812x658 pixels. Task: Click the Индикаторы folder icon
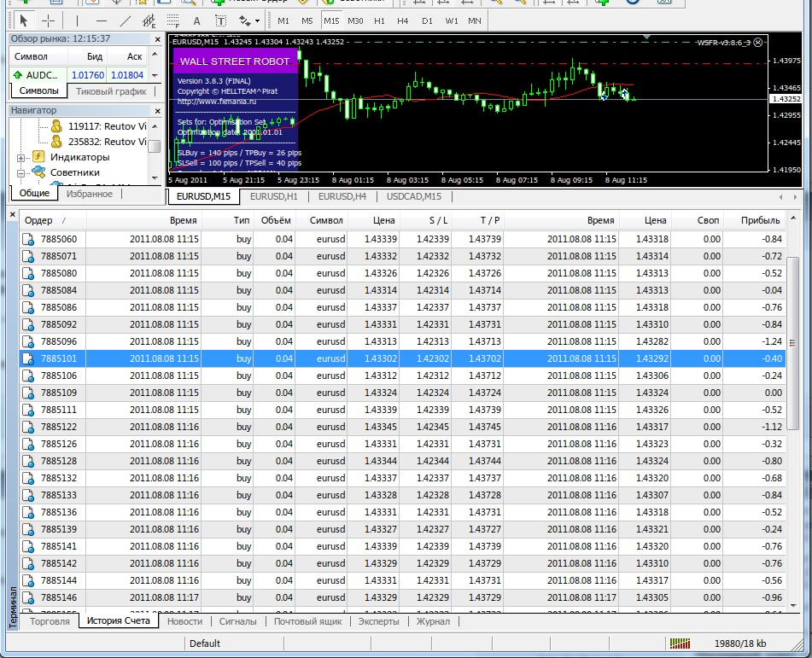click(x=38, y=156)
